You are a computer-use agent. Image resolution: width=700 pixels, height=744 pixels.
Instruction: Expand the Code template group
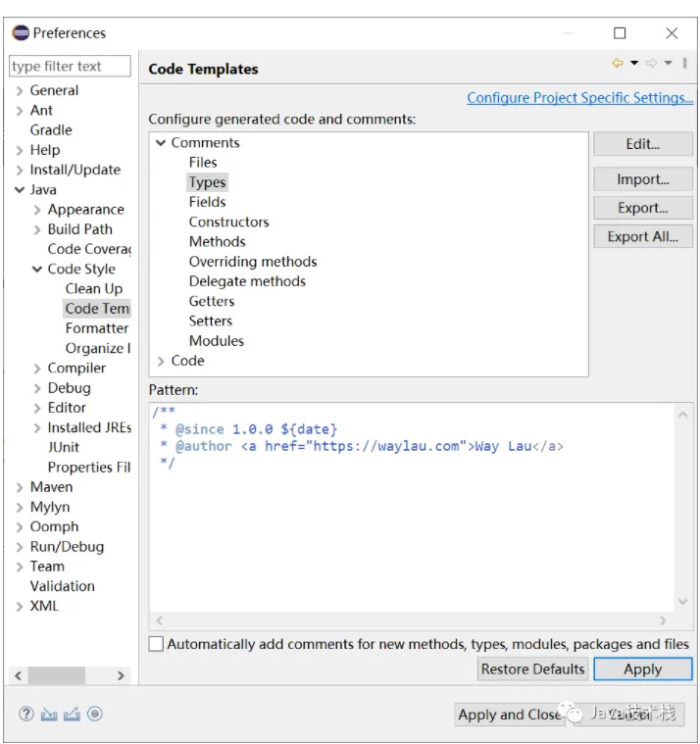[161, 361]
